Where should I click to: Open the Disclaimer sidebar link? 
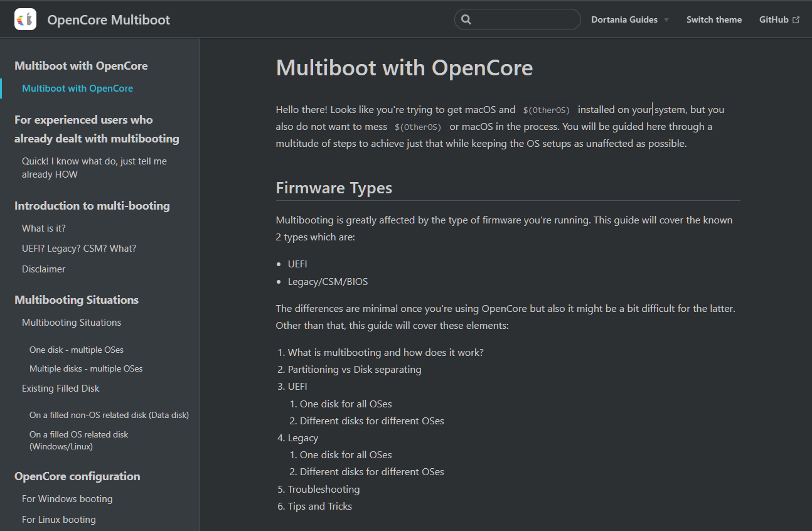[x=44, y=269]
